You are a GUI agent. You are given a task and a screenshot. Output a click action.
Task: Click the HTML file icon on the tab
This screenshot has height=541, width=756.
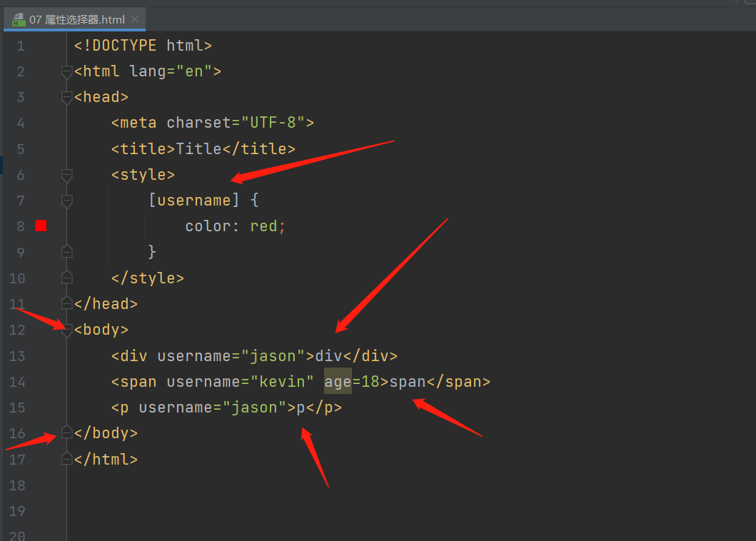coord(19,20)
